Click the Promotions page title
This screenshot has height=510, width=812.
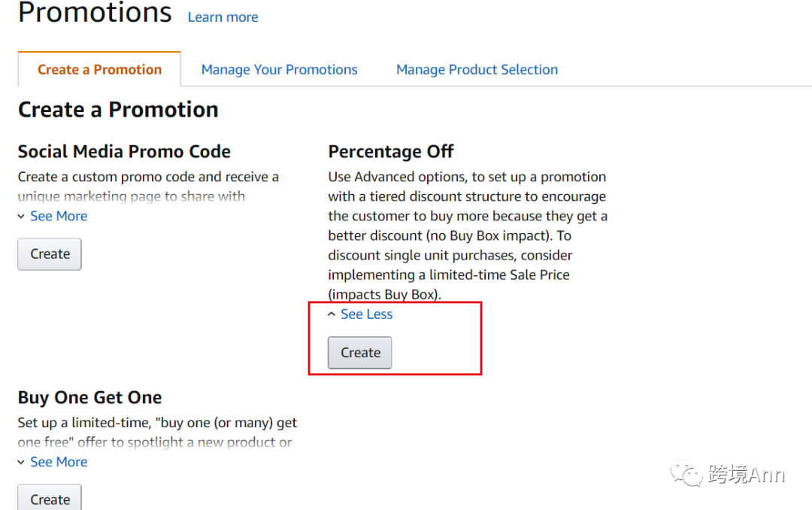95,13
